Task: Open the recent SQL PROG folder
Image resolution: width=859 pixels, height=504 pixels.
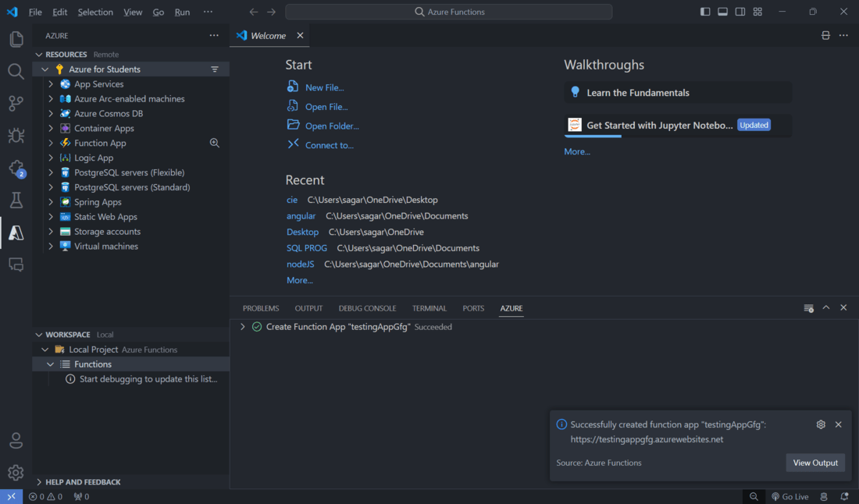Action: pos(307,248)
